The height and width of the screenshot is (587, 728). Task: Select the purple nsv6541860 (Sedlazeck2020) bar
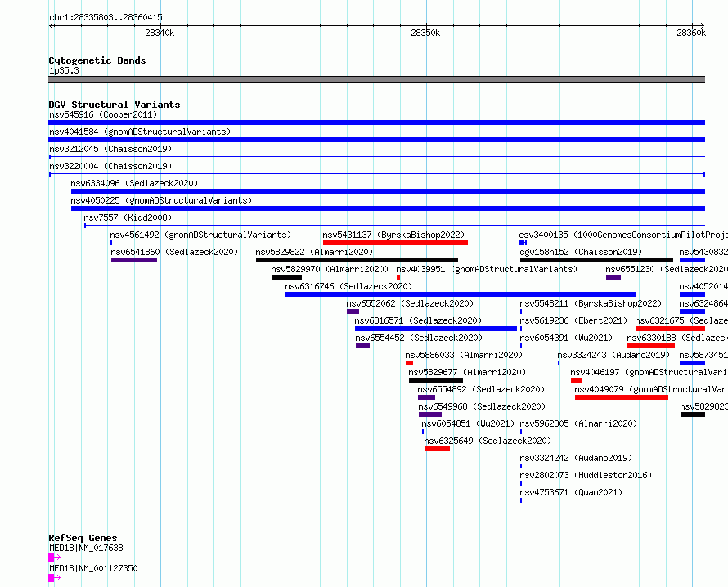134,260
